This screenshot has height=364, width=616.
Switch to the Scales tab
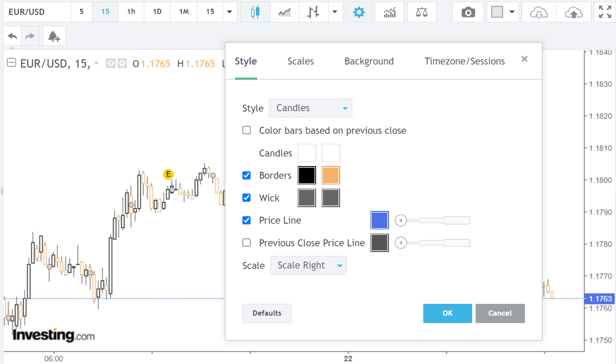(300, 61)
